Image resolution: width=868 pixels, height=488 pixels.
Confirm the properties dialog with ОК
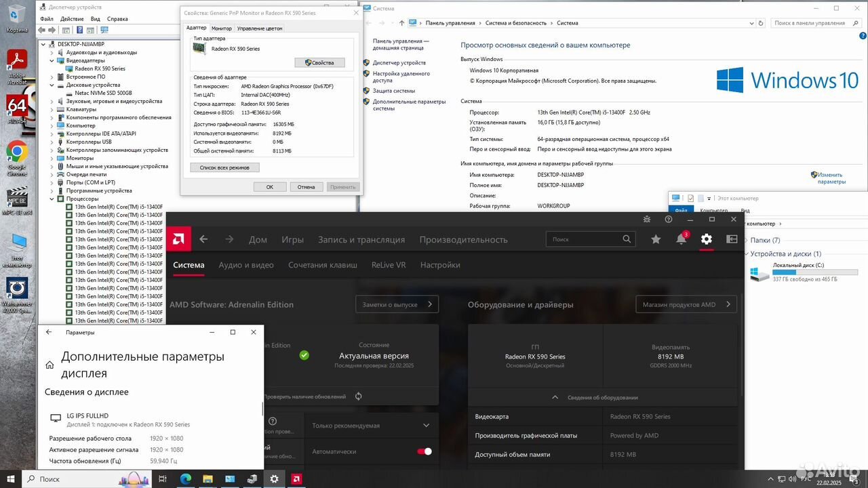[x=270, y=187]
